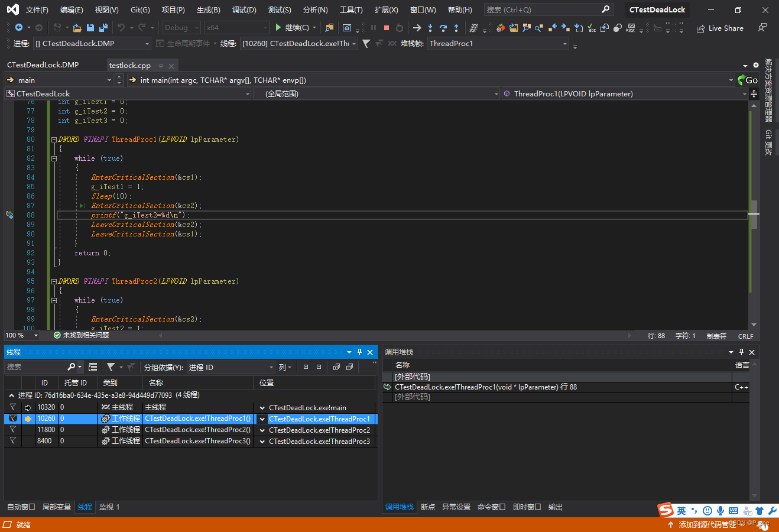The height and width of the screenshot is (532, 779).
Task: Click Expand Groups icon in Threads toolbar
Action: click(x=306, y=367)
